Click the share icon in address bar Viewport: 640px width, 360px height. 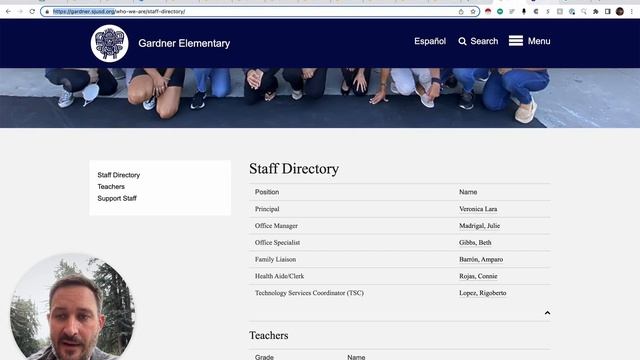461,11
